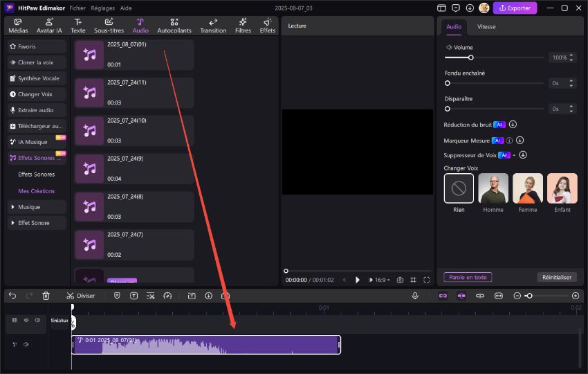
Task: Open the Réglages menu
Action: pyautogui.click(x=103, y=8)
